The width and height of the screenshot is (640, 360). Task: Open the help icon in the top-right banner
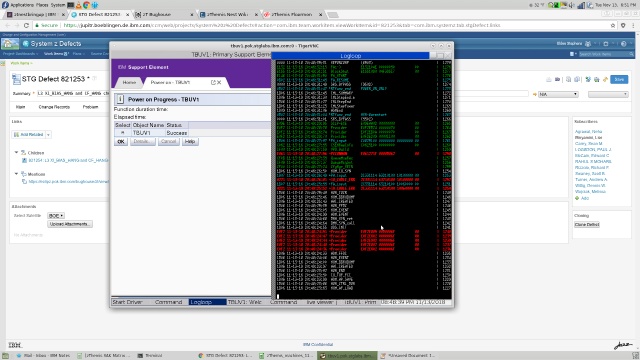pos(624,44)
